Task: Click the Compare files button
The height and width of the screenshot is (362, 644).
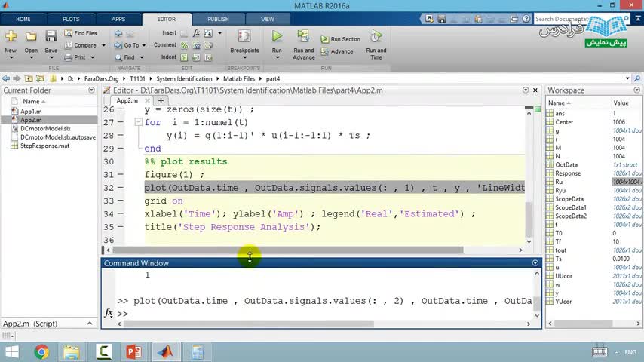Action: [81, 45]
